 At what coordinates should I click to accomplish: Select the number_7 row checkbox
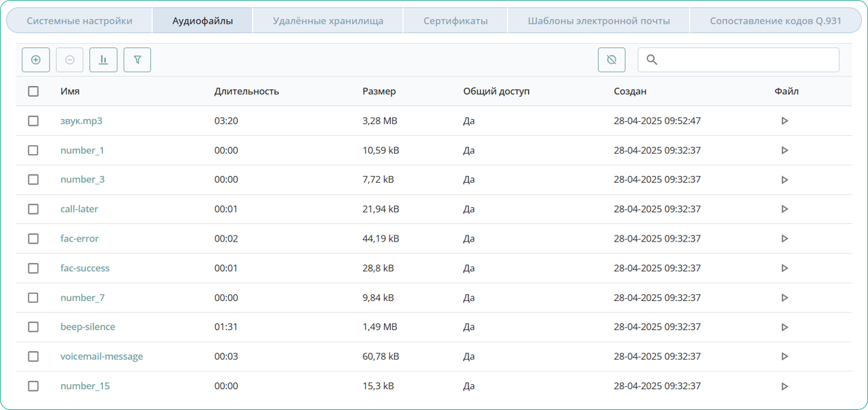click(x=33, y=298)
